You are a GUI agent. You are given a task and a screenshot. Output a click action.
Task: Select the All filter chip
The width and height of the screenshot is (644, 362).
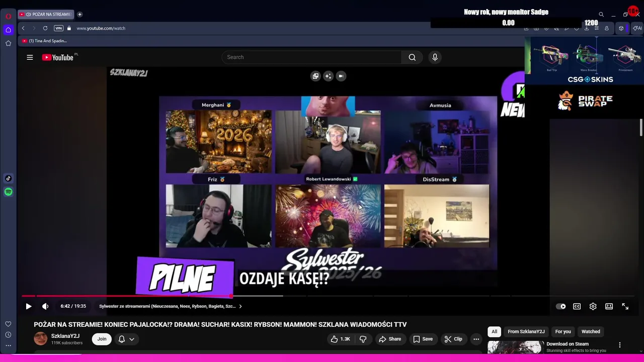click(494, 331)
